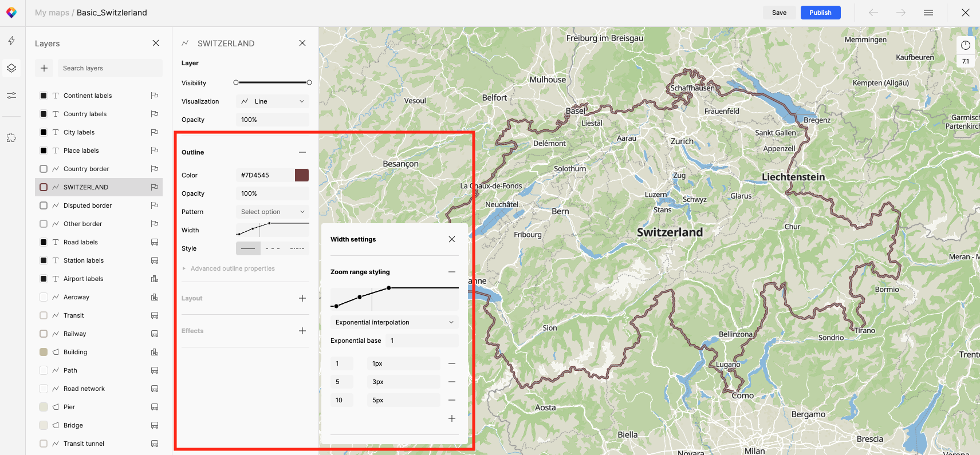Viewport: 980px width, 455px height.
Task: Expand the Exponential interpolation dropdown
Action: point(394,322)
